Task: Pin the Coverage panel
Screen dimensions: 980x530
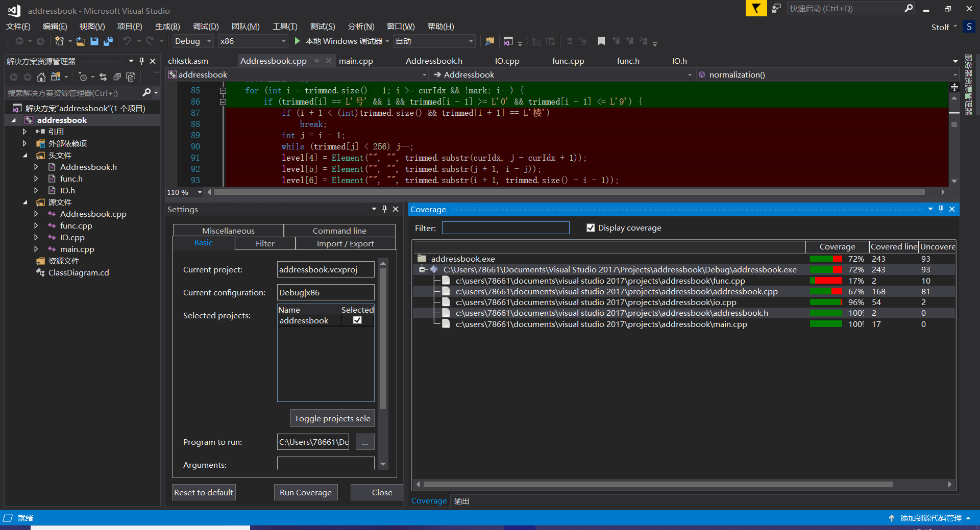Action: click(x=941, y=209)
